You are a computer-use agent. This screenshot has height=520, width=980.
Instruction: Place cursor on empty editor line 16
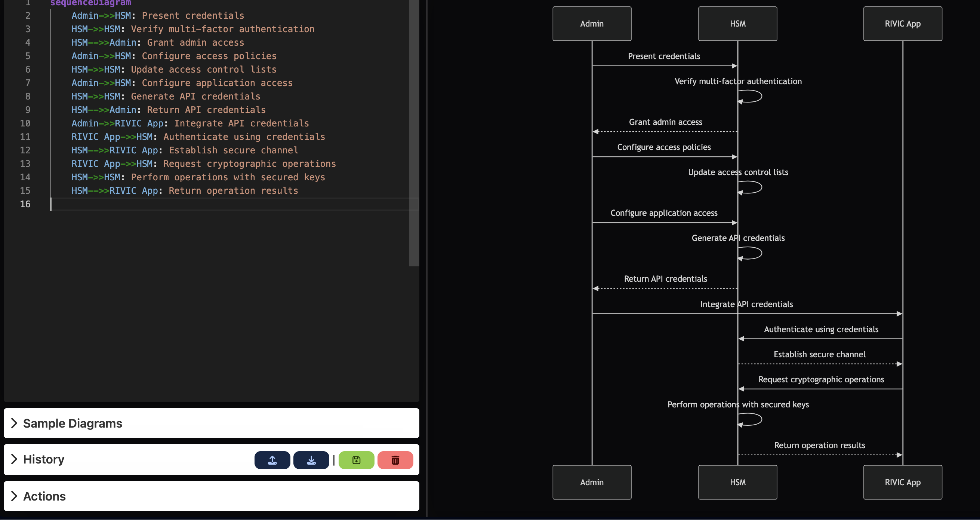coord(234,204)
